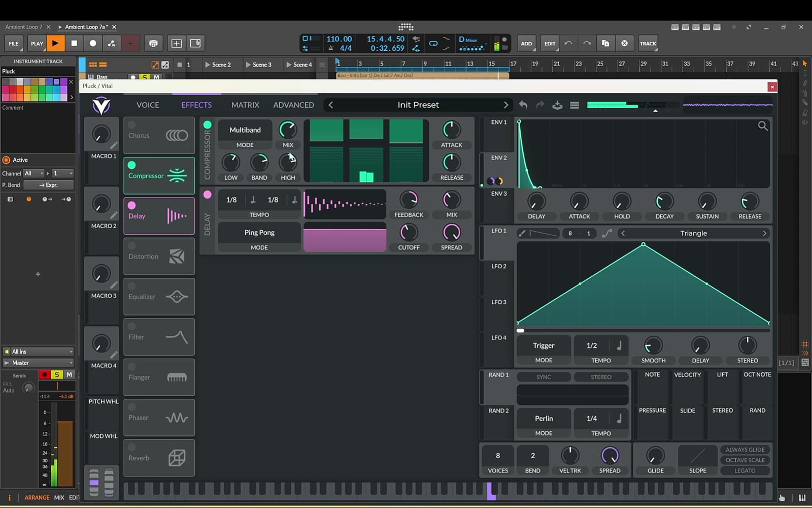This screenshot has height=508, width=812.
Task: Click the Bitwig dashboard dots logo
Action: [x=406, y=27]
